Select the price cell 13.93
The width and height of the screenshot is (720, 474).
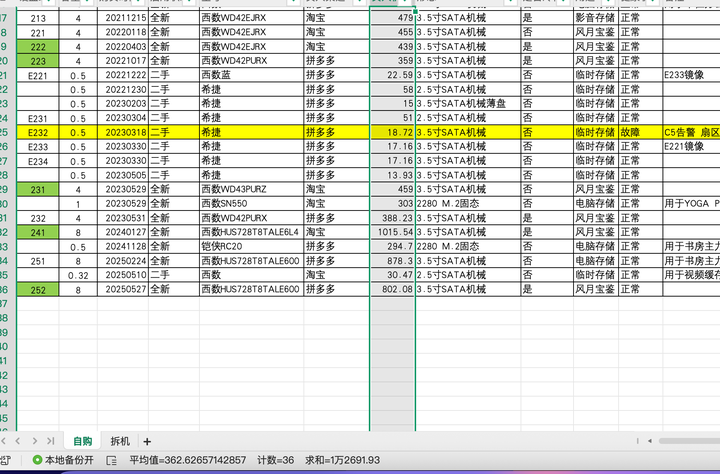click(393, 175)
